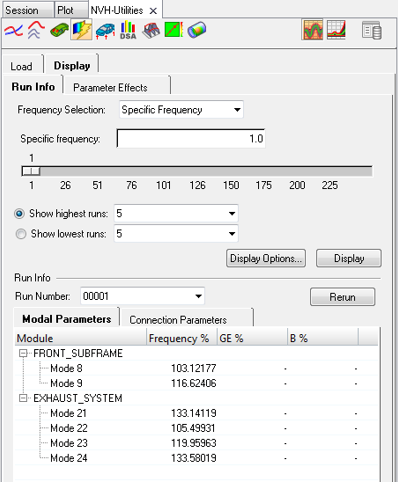This screenshot has height=482, width=398.
Task: Select the Show lowest runs radio button
Action: coord(21,234)
